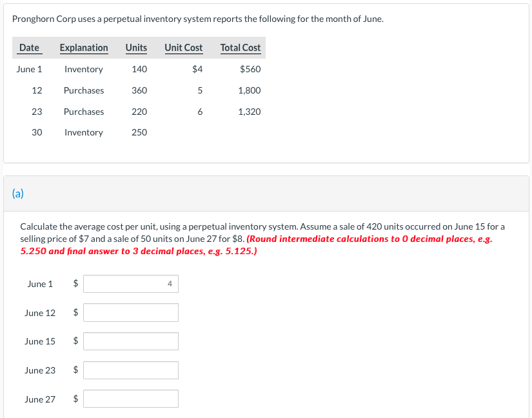The width and height of the screenshot is (532, 418).
Task: Select the Explanation column header
Action: tap(84, 47)
